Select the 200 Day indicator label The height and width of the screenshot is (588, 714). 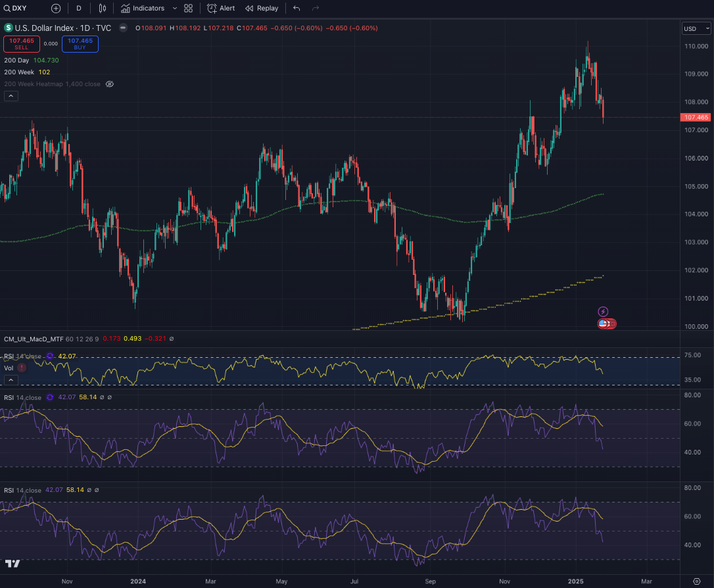[16, 60]
